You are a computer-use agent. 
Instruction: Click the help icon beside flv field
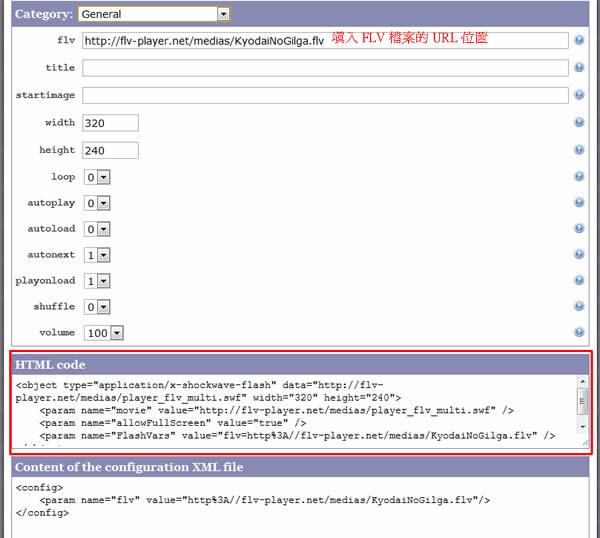coord(579,41)
